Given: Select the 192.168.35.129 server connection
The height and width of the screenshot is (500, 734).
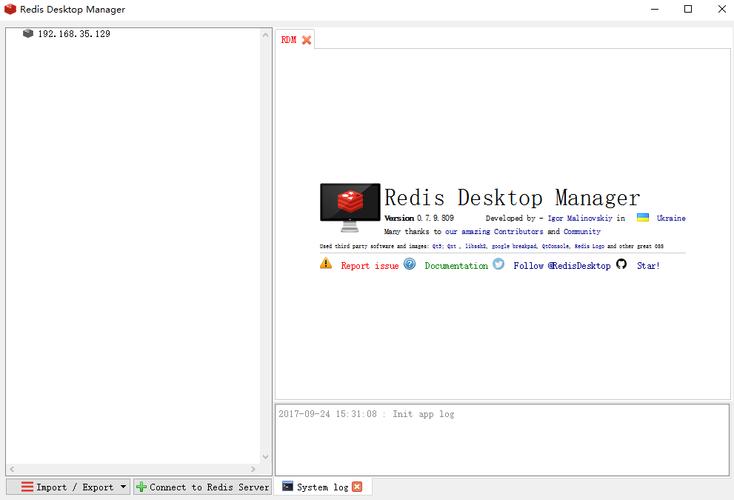Looking at the screenshot, I should coord(73,34).
